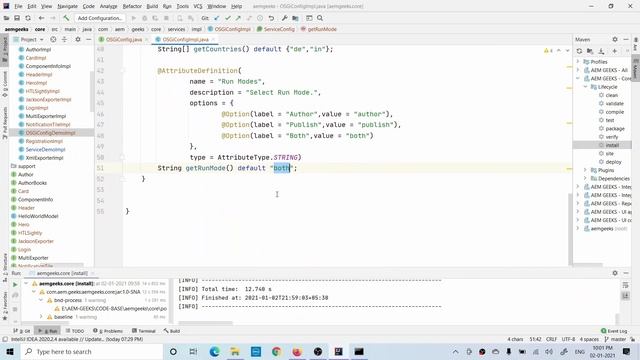
Task: Click the Windows taskbar search box
Action: pyautogui.click(x=91, y=351)
